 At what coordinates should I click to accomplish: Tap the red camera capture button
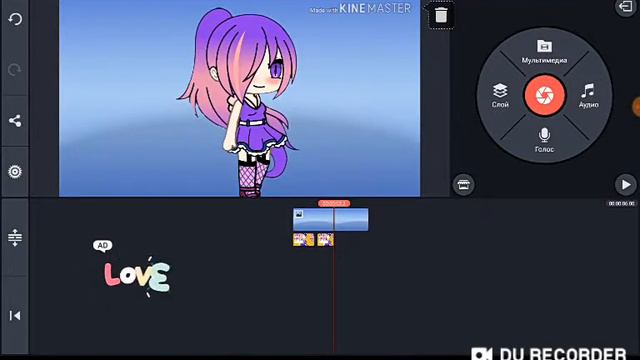point(544,96)
